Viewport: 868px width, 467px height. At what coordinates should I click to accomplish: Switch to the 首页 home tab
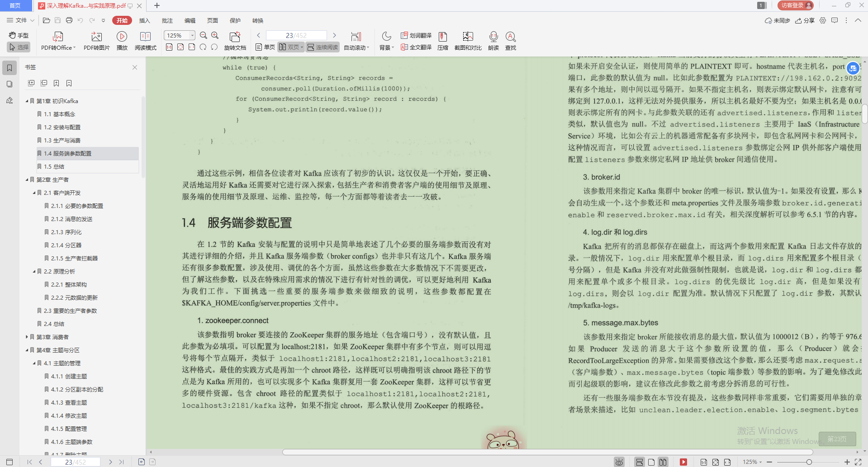[x=15, y=5]
